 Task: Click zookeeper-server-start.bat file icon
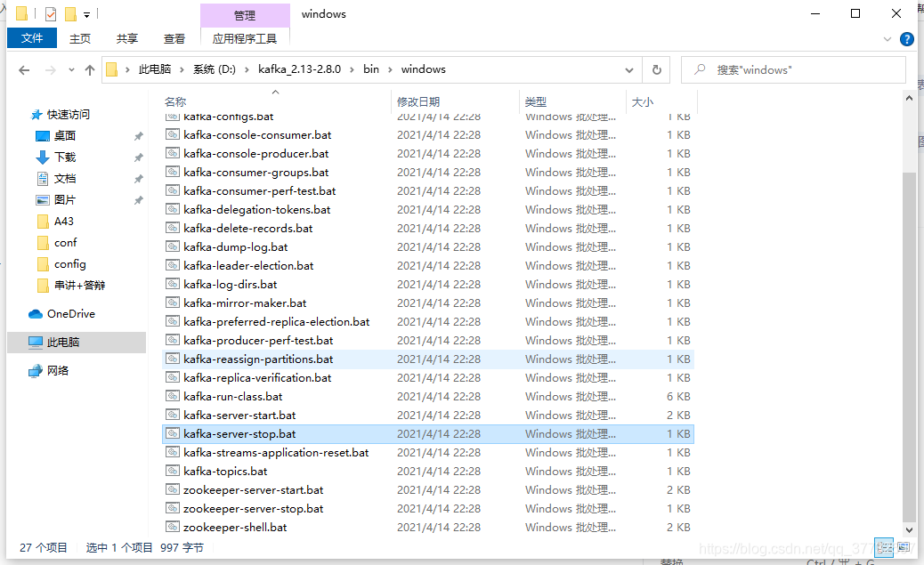point(172,489)
